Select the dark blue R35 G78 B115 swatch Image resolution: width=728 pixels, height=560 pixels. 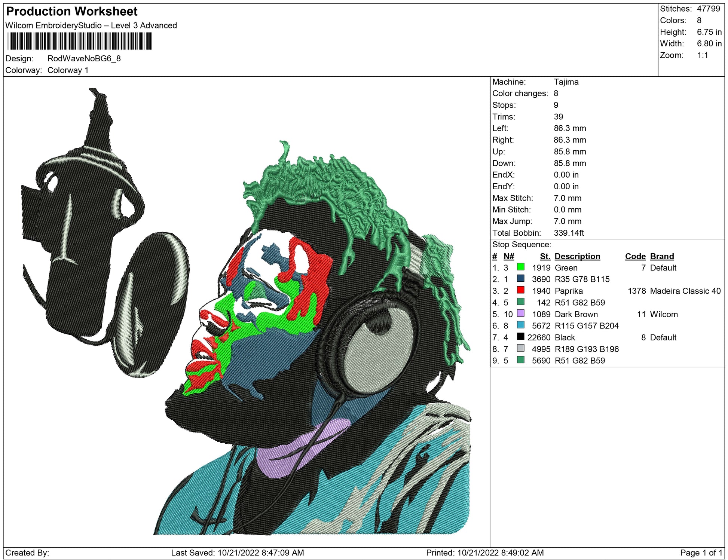[520, 279]
